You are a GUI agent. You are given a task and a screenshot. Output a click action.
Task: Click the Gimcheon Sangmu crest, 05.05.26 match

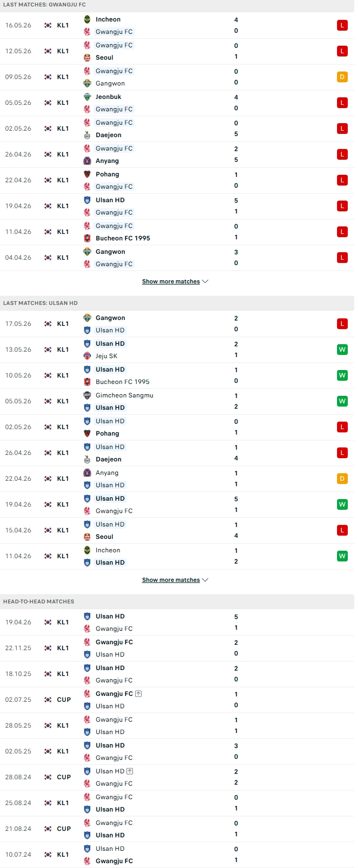point(87,395)
